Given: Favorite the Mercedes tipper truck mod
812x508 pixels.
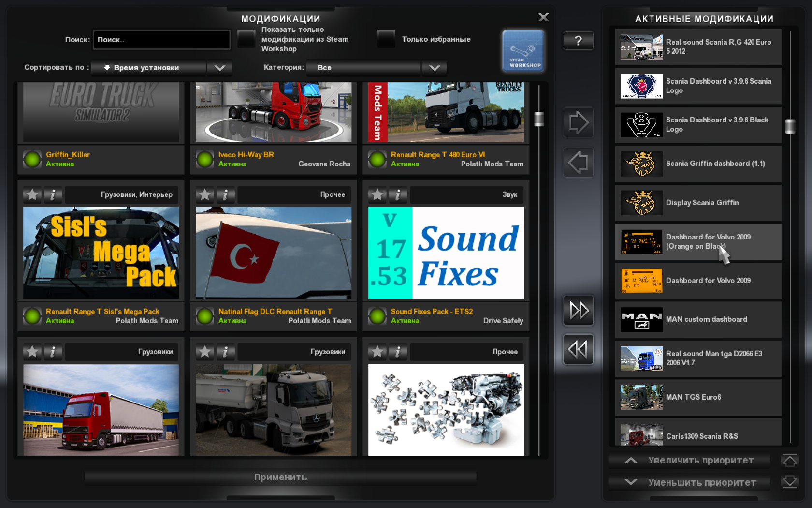Looking at the screenshot, I should pyautogui.click(x=205, y=352).
